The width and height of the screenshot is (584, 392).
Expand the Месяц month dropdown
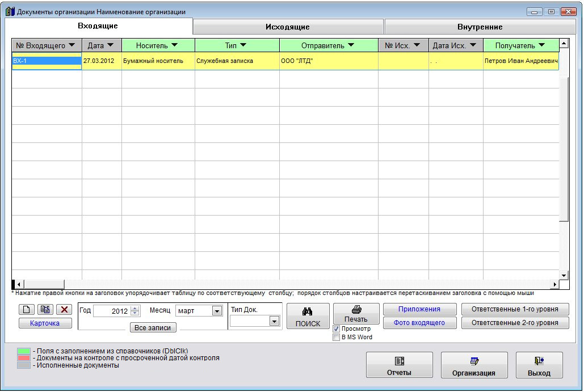point(216,311)
